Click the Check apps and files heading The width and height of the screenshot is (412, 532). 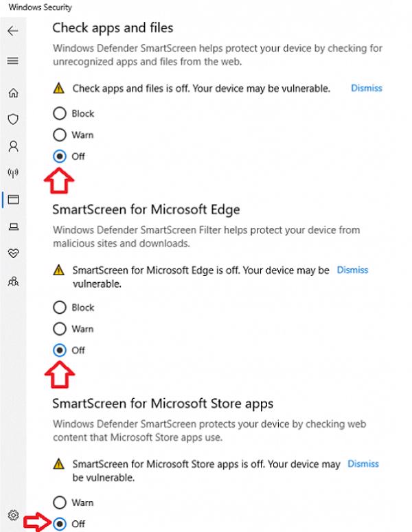pos(113,28)
